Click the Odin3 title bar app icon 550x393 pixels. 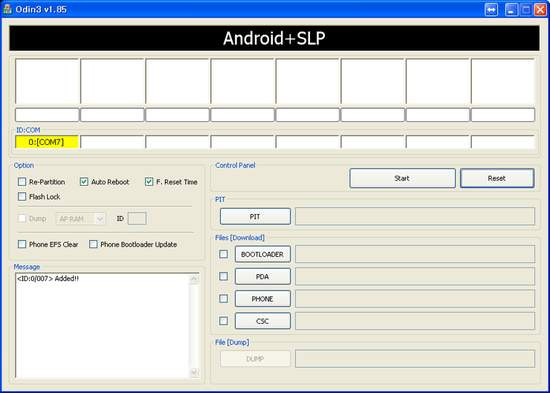[x=7, y=9]
